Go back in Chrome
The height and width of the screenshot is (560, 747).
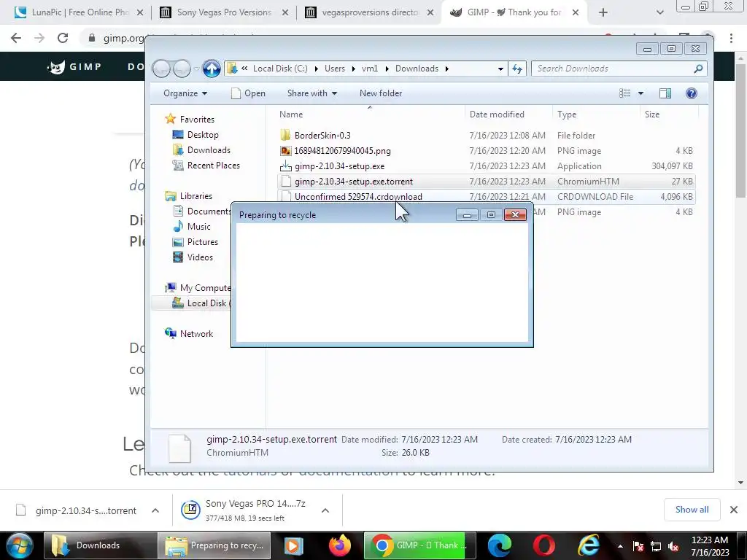(x=16, y=38)
